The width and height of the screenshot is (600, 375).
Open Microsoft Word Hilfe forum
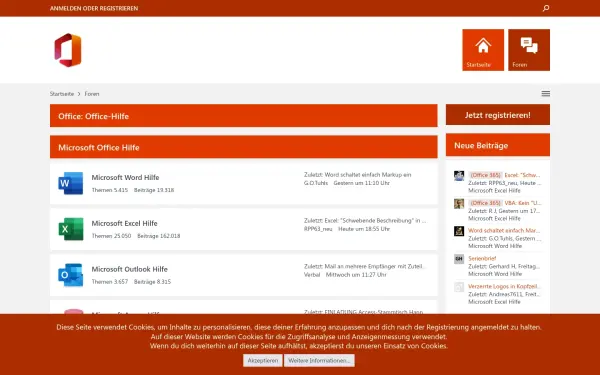(x=125, y=178)
